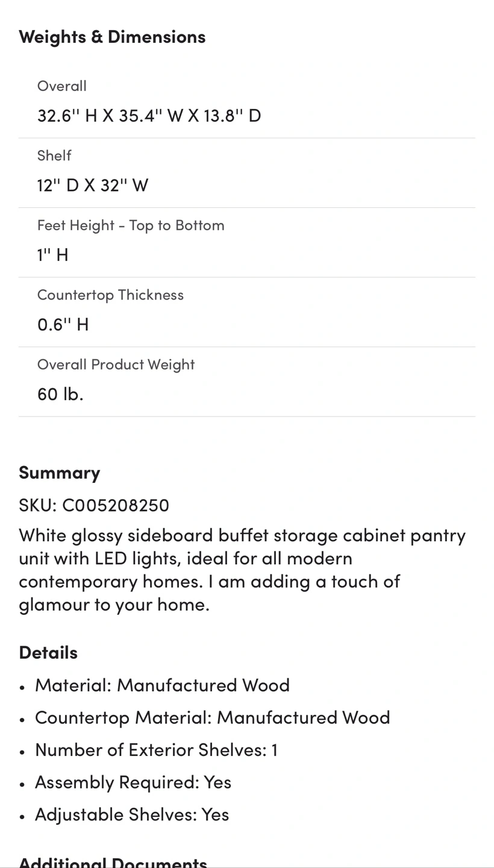Click Feet Height - Top to Bottom label
The width and height of the screenshot is (494, 868).
[131, 225]
